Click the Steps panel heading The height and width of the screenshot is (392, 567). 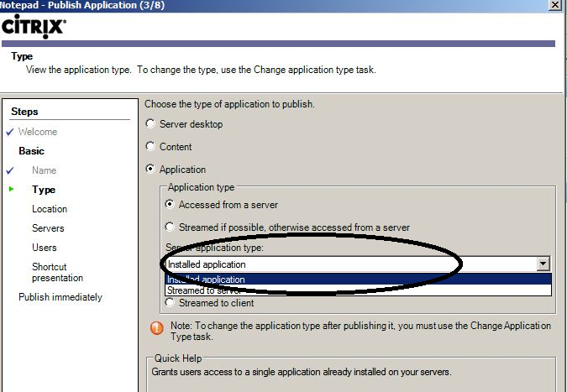coord(24,112)
